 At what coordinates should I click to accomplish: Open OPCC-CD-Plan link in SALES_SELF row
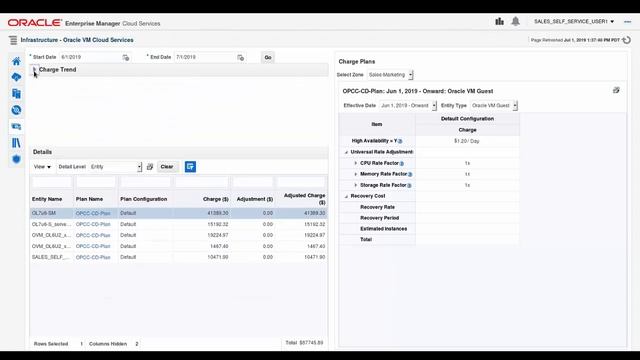tap(93, 257)
